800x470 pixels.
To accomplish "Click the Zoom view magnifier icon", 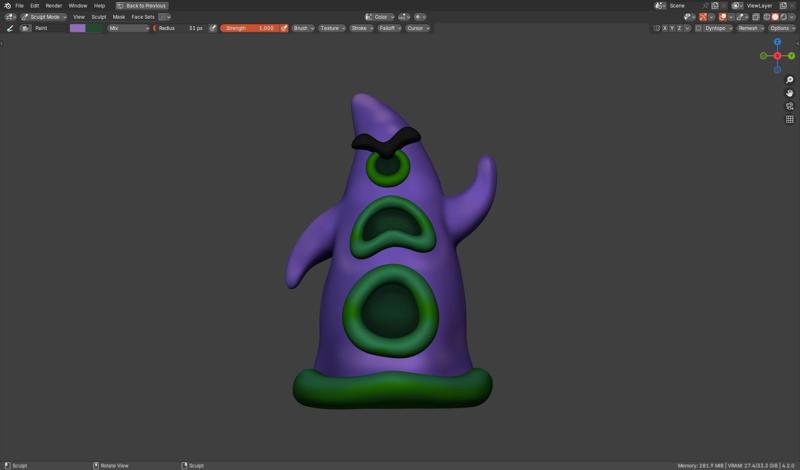I will click(x=789, y=80).
